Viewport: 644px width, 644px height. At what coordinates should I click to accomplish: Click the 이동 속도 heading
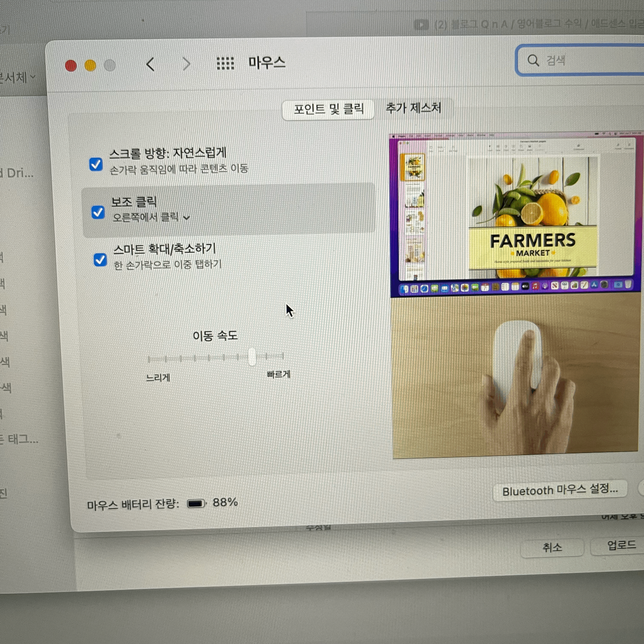215,336
